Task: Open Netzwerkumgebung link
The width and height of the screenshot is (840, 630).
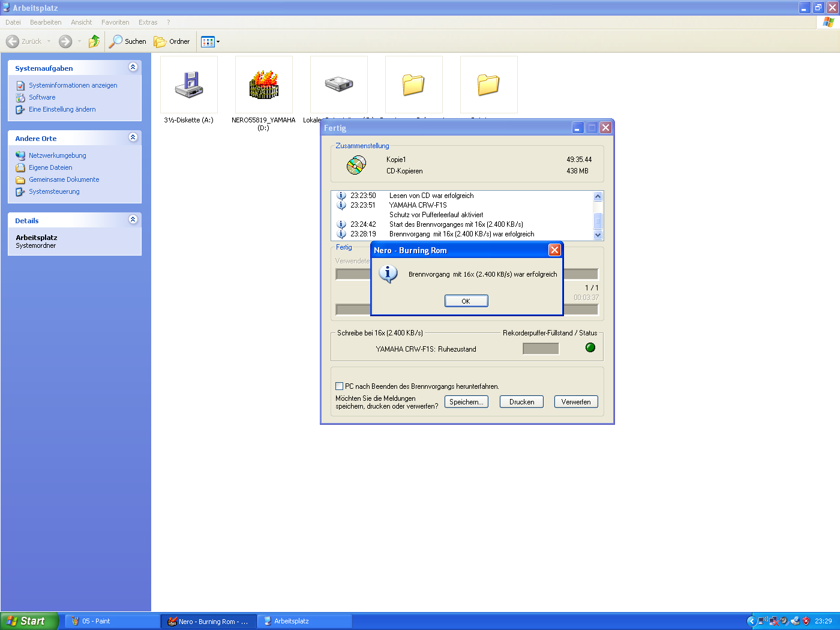Action: pyautogui.click(x=58, y=155)
